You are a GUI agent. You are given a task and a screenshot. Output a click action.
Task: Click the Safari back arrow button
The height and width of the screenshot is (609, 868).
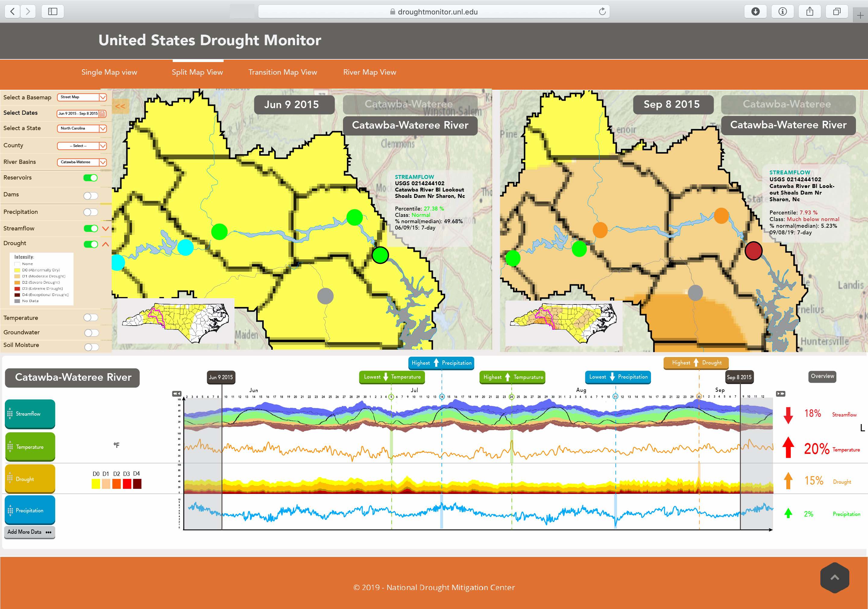13,11
